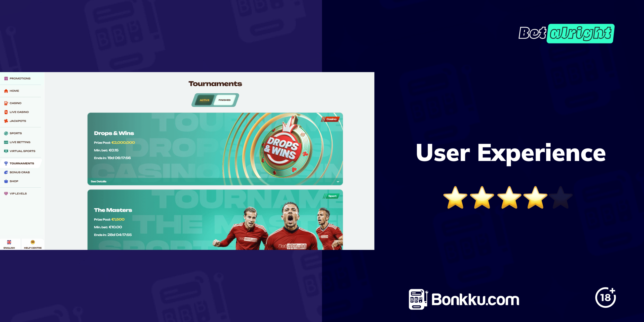The width and height of the screenshot is (644, 322).
Task: Open the Live Casino section icon
Action: point(6,112)
